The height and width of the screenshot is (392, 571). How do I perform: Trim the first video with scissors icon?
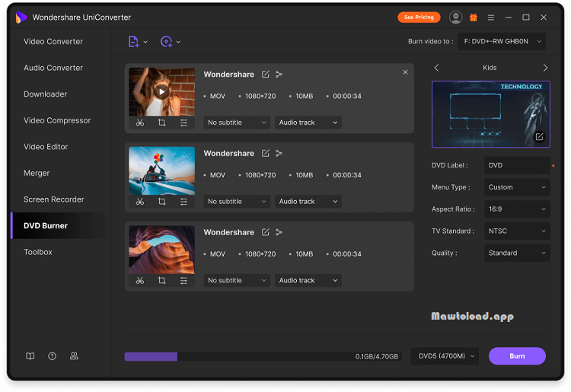pos(140,123)
